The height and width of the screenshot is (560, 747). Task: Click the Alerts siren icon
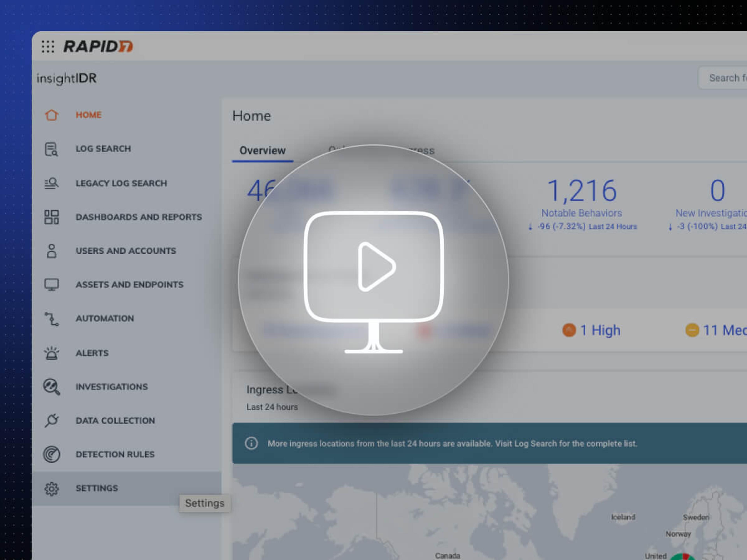click(x=51, y=353)
